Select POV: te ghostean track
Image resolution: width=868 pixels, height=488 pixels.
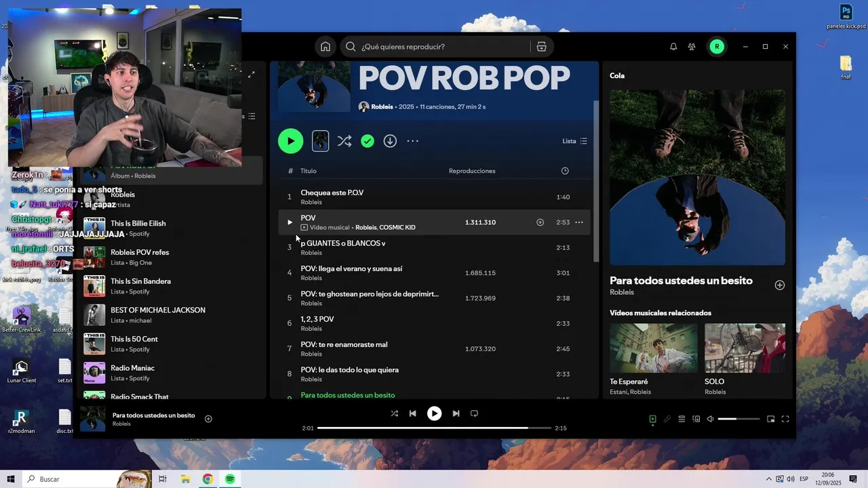point(434,298)
